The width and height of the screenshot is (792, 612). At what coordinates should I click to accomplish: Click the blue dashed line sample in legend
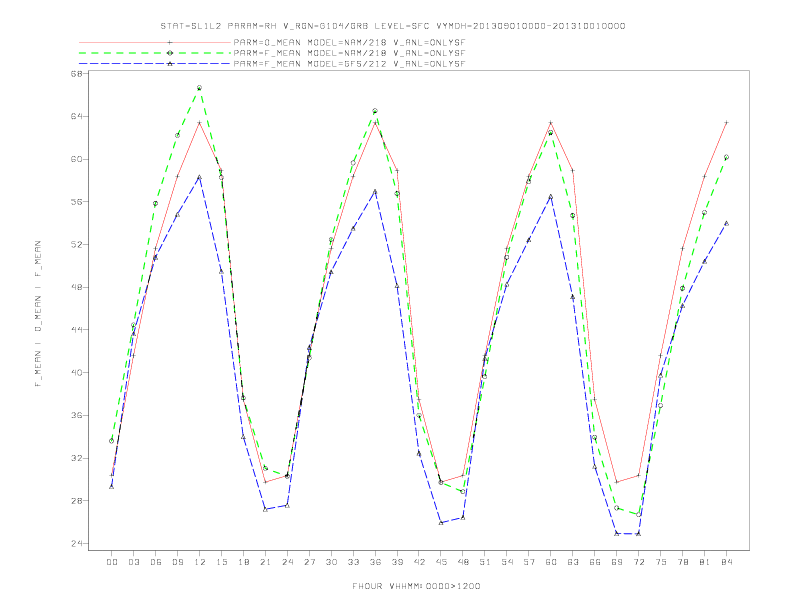155,64
